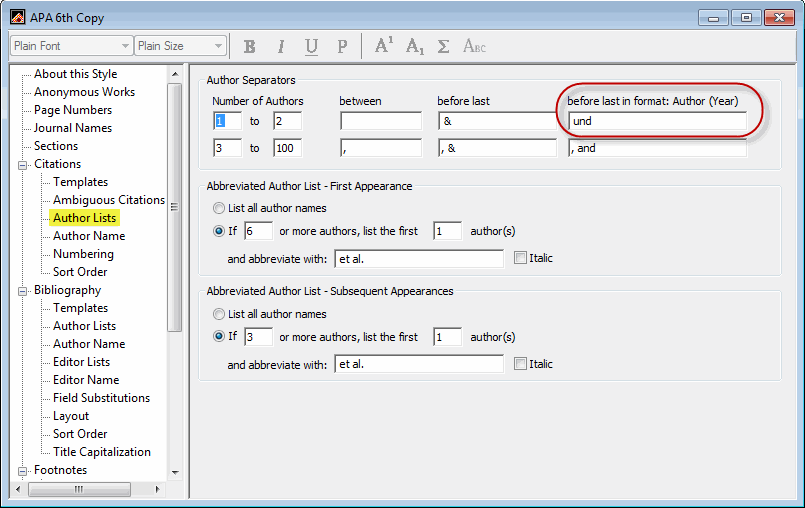Toggle Italic formatting in the toolbar

(x=280, y=47)
